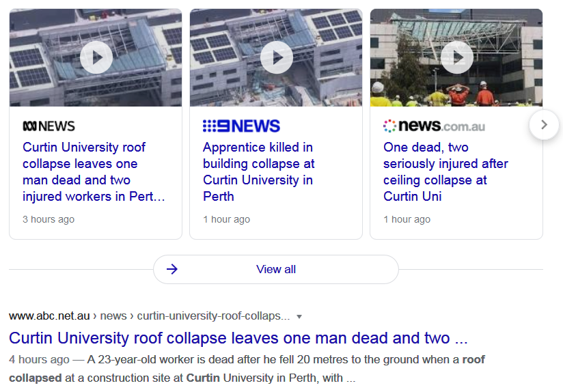This screenshot has width=563, height=392.
Task: Click the news.com.au logo
Action: (x=434, y=126)
